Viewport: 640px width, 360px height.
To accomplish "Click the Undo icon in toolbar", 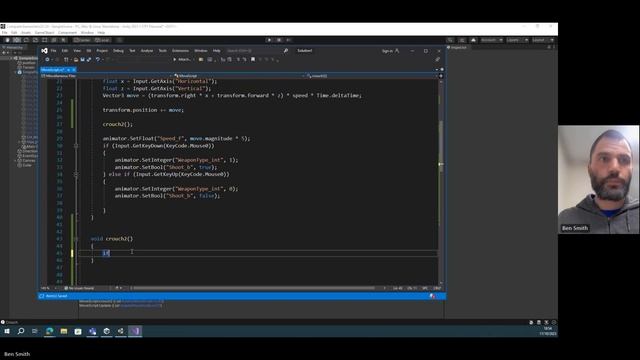I will pos(98,60).
